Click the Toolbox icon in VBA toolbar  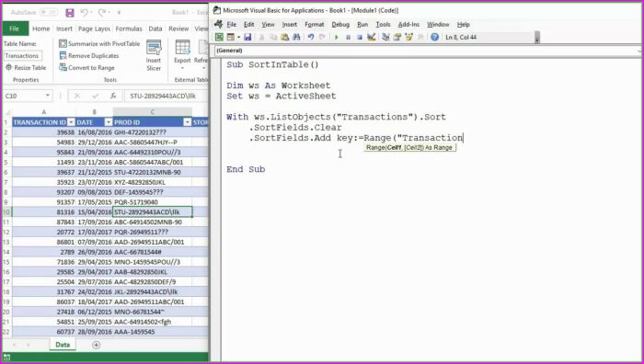420,38
